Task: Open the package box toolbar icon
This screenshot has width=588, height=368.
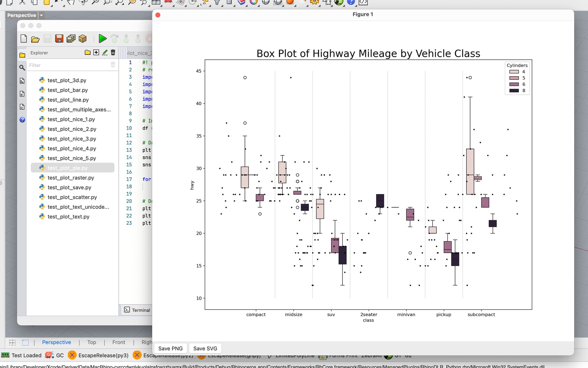Action: [83, 39]
